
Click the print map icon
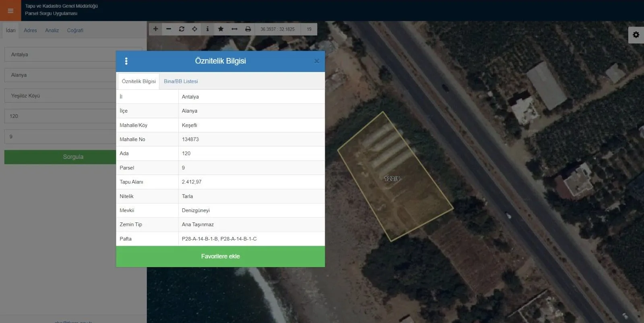coord(248,29)
